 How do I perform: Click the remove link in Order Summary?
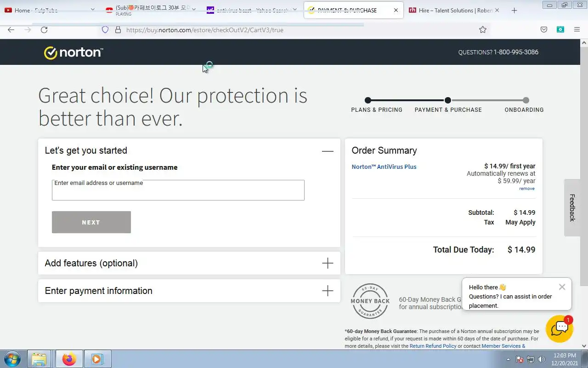[527, 189]
